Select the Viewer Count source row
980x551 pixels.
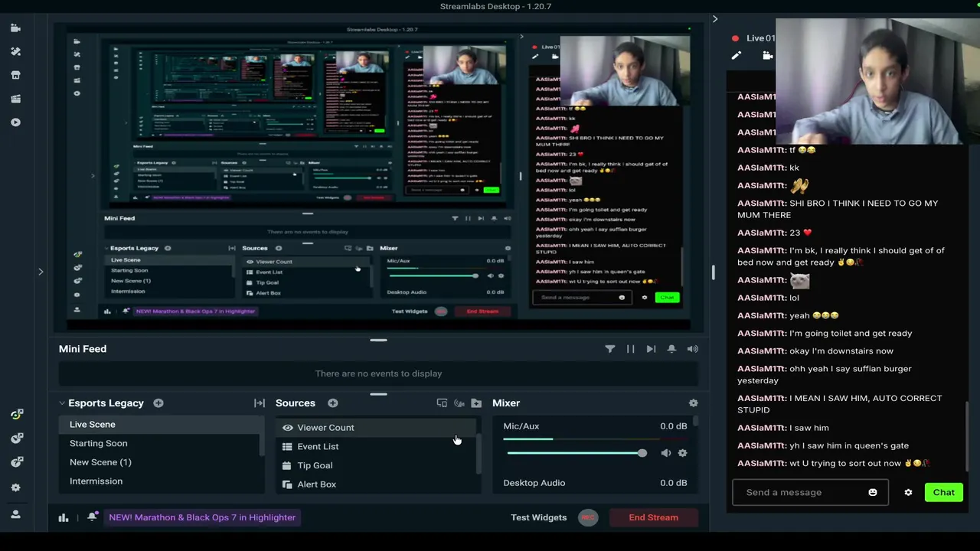pos(376,428)
